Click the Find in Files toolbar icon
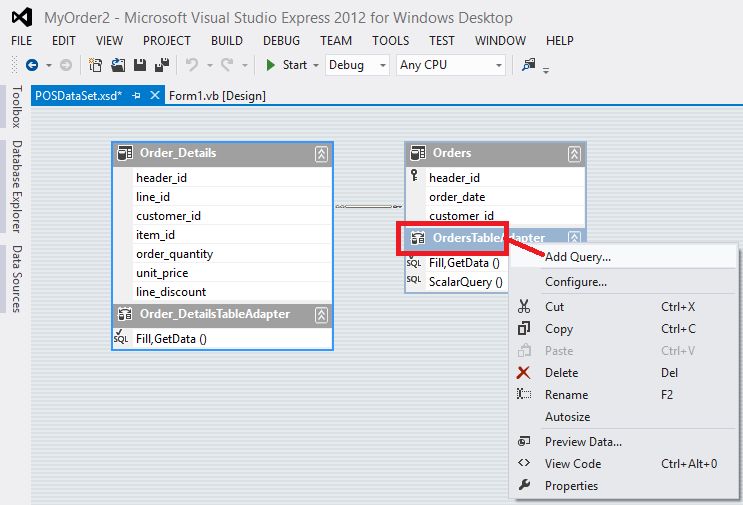743x505 pixels. point(528,64)
